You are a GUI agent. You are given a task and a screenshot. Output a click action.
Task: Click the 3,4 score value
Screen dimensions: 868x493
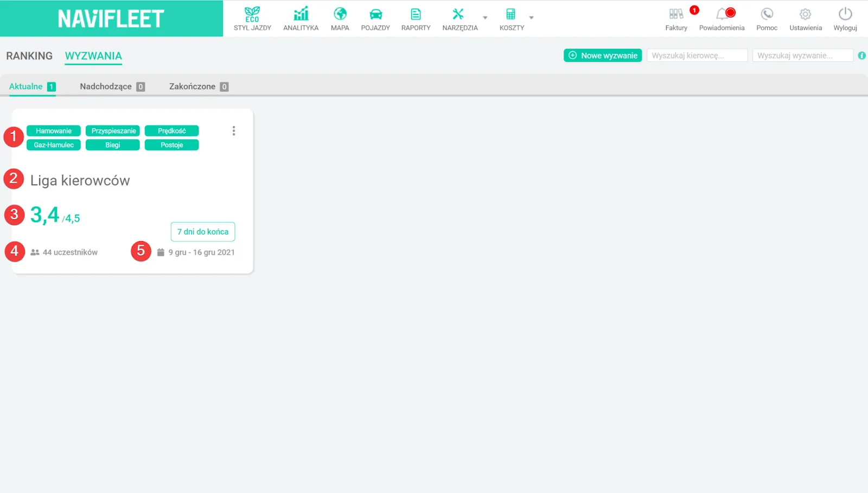[44, 215]
